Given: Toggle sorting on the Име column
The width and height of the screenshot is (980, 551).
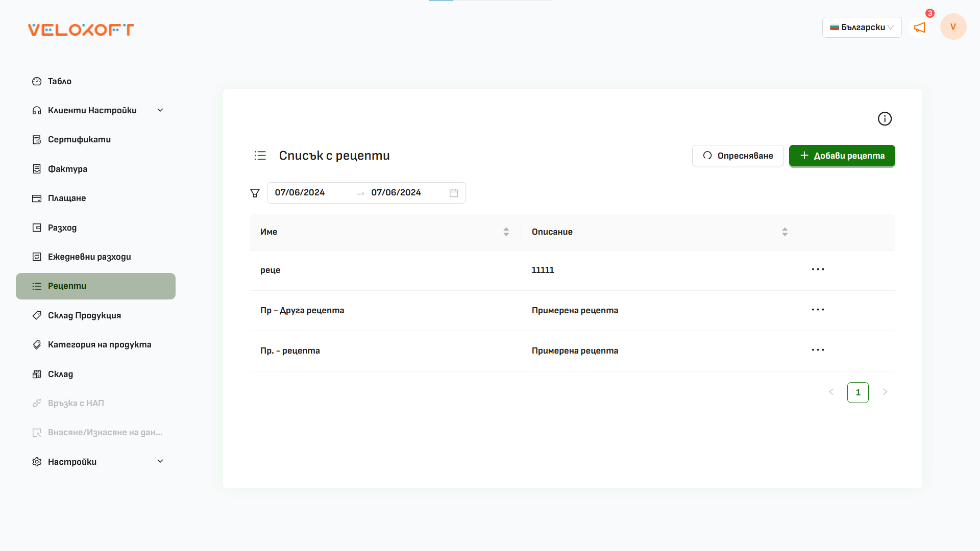Looking at the screenshot, I should (x=506, y=231).
